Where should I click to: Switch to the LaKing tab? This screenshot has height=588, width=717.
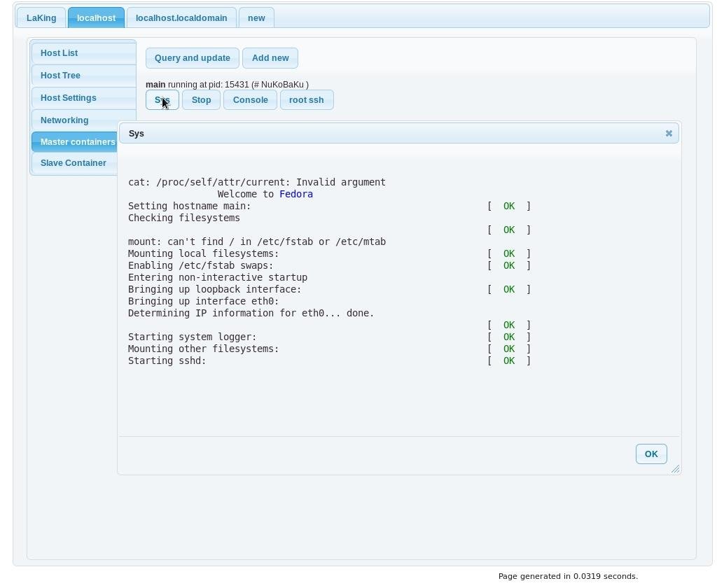click(41, 17)
